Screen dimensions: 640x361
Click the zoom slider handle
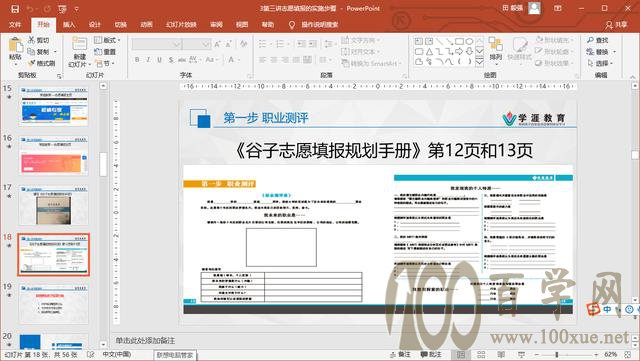tap(557, 354)
